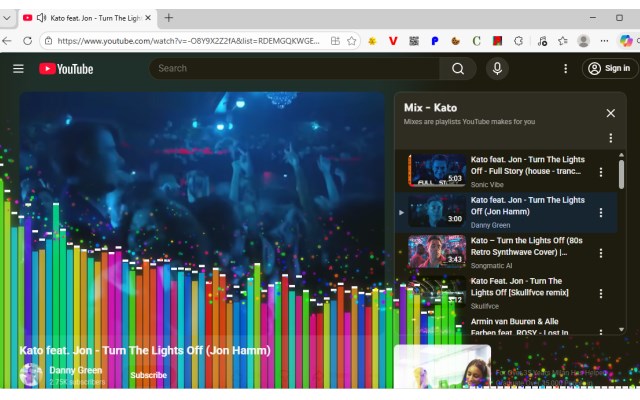
Task: Subscribe to Danny Green channel
Action: pyautogui.click(x=149, y=375)
